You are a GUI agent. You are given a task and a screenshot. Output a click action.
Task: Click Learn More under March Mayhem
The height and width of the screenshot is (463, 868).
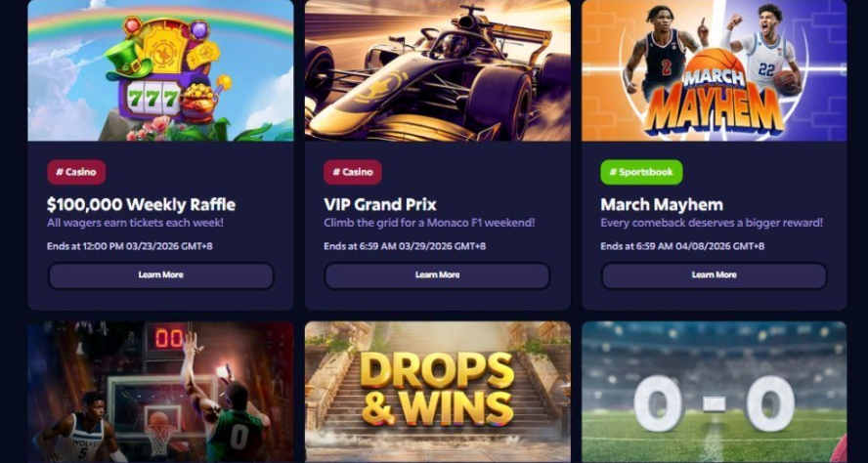[x=715, y=275]
